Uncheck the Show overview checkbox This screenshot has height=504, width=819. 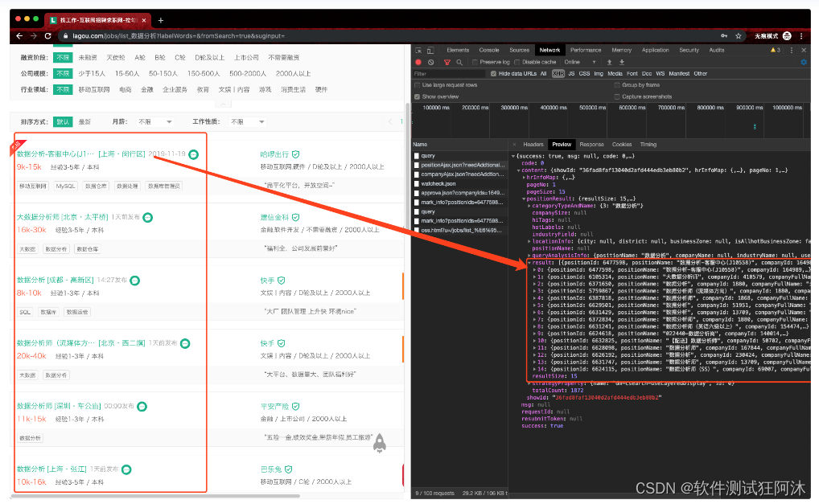[x=418, y=96]
